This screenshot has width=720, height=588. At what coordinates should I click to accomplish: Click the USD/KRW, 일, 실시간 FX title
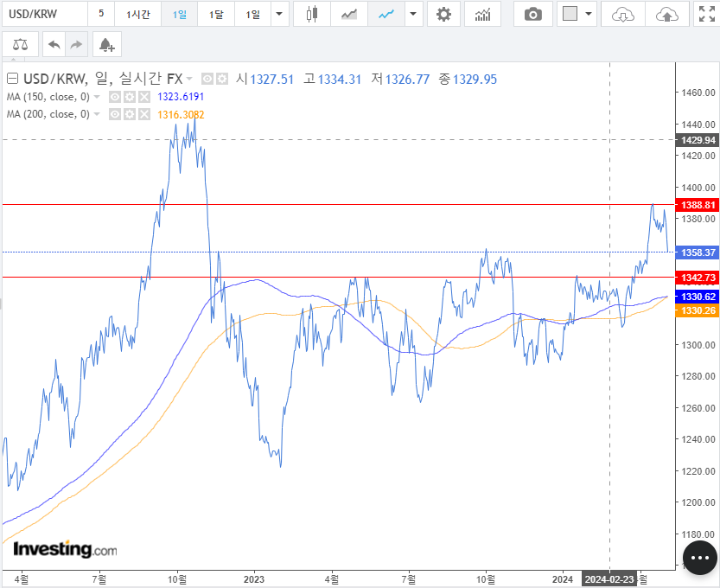click(x=103, y=79)
